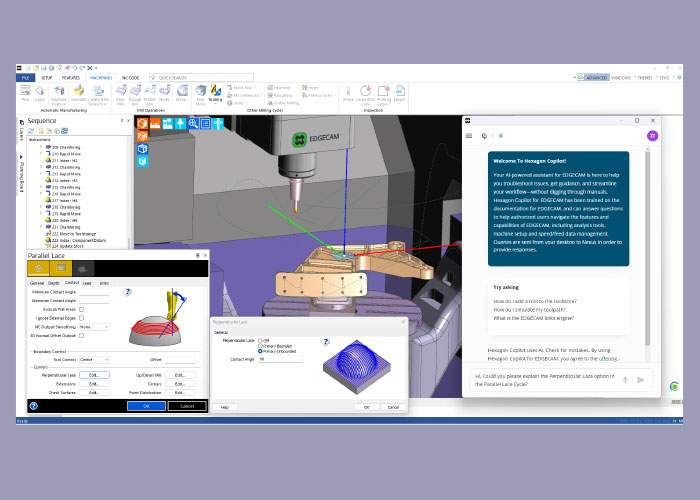Switch to the SETUP ribbon tab
This screenshot has width=700, height=500.
click(x=46, y=78)
